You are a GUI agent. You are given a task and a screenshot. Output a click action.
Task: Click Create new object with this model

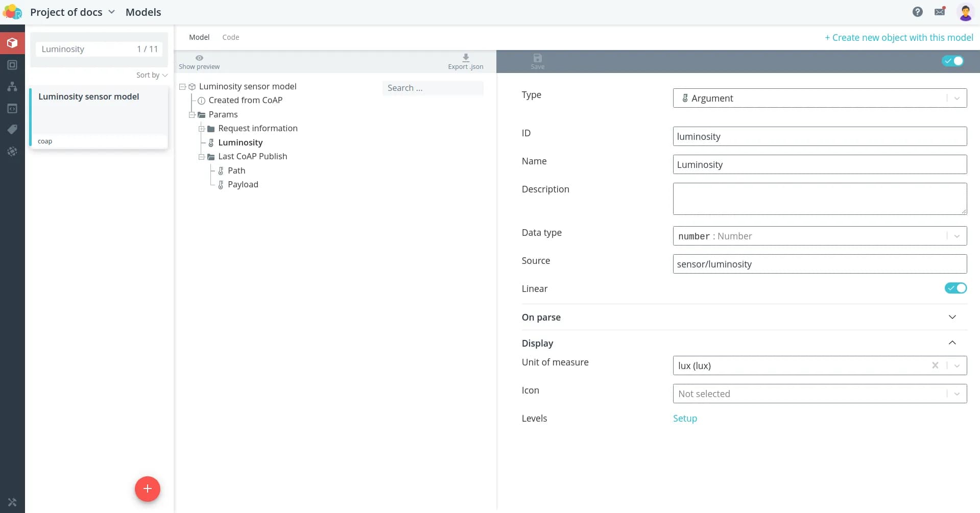(x=899, y=37)
